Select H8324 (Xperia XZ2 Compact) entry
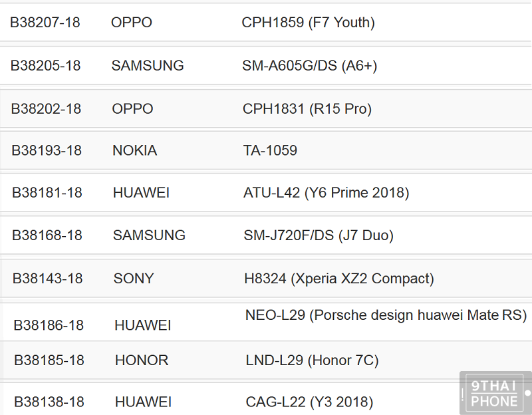 [339, 279]
